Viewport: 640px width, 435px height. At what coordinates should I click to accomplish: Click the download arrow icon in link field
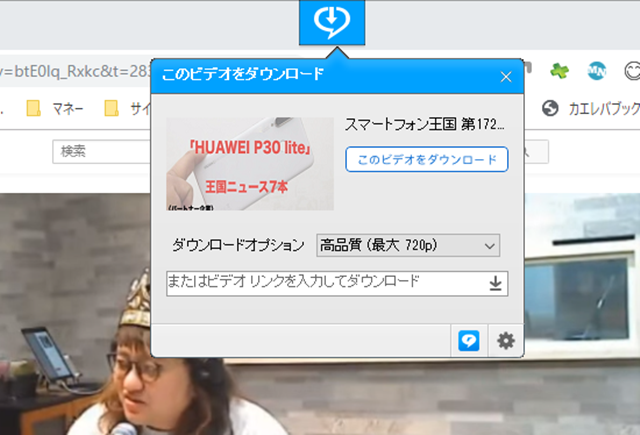(x=496, y=283)
